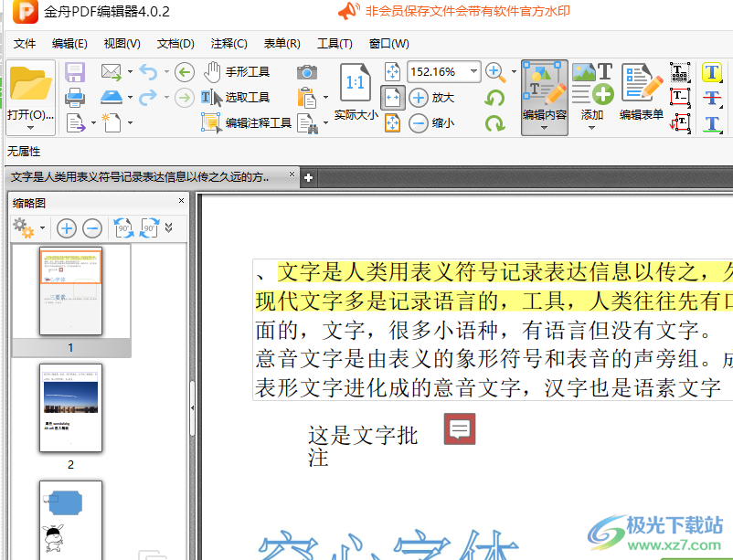Open the File (文件) menu
This screenshot has height=560, width=733.
tap(25, 44)
